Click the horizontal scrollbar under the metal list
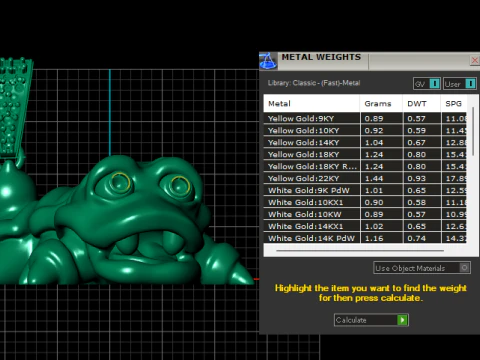 [x=360, y=250]
